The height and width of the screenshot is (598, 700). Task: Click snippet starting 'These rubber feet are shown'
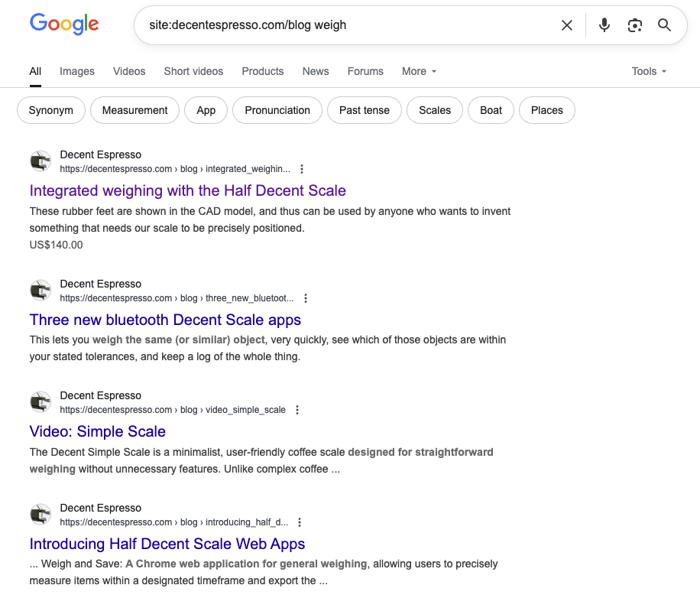(270, 219)
